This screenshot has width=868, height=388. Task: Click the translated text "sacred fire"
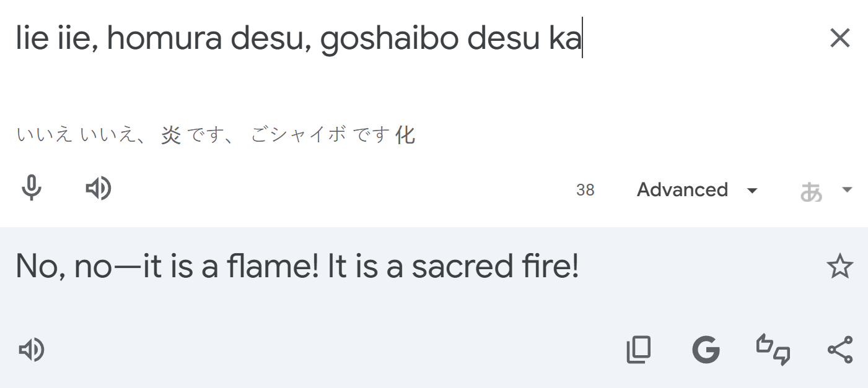[494, 266]
